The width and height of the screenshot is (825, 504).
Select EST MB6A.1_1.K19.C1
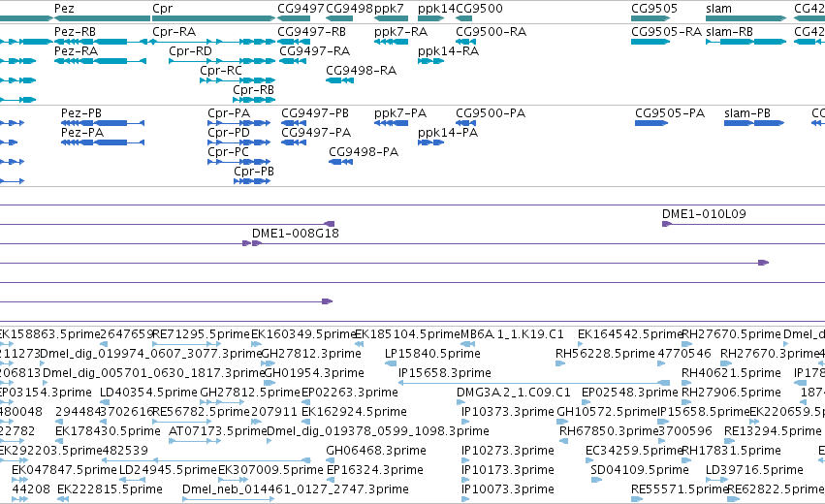468,345
